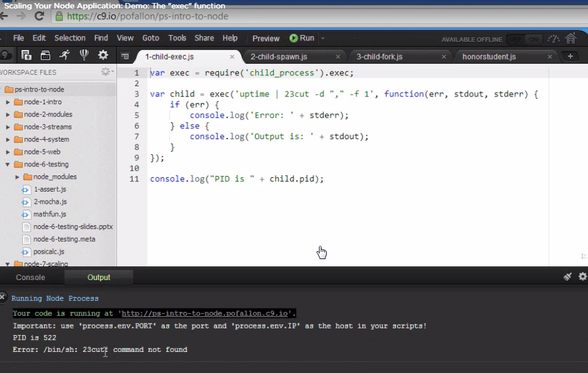Expand the node-2-modules folder arrow

(8, 114)
